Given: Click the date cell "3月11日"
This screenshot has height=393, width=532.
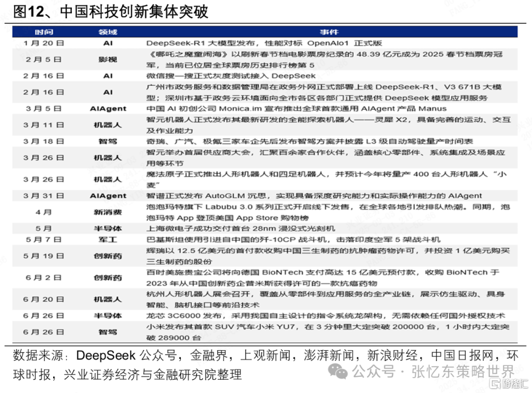Looking at the screenshot, I should click(44, 125).
